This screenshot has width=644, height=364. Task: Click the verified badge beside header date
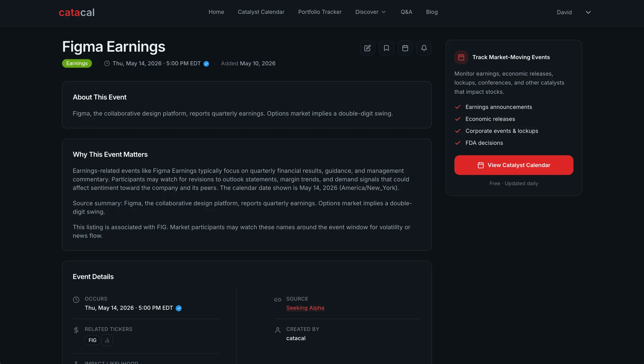click(x=206, y=64)
